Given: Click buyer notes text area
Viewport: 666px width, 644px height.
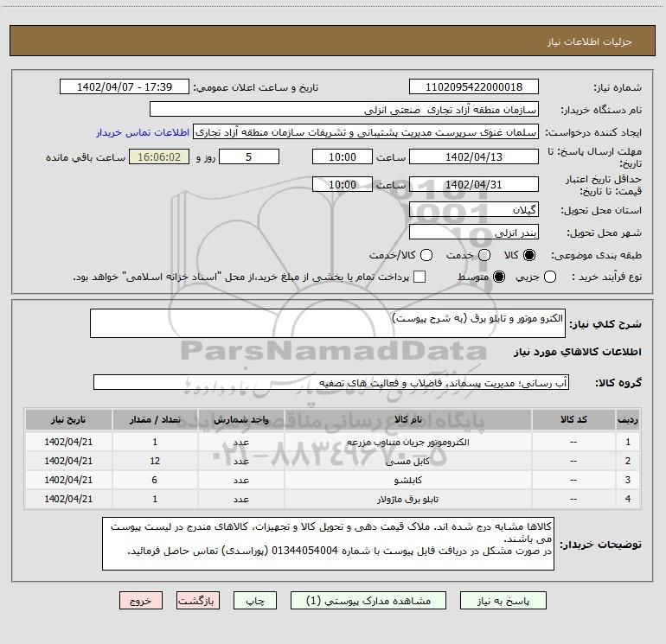Looking at the screenshot, I should coord(328,544).
